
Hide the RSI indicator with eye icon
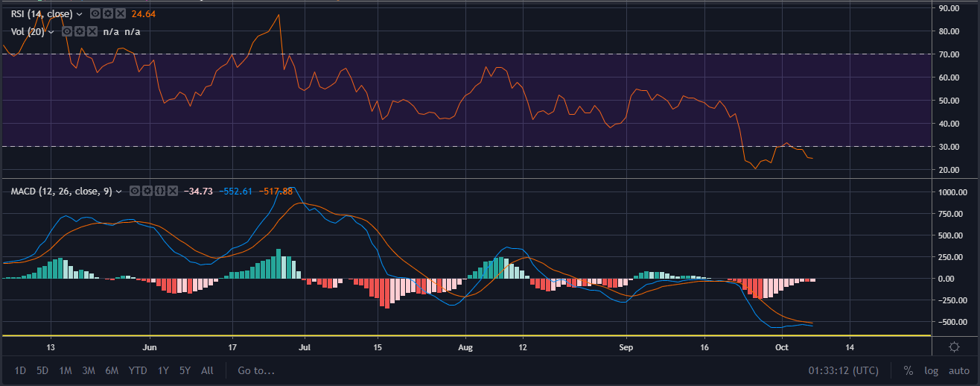95,13
